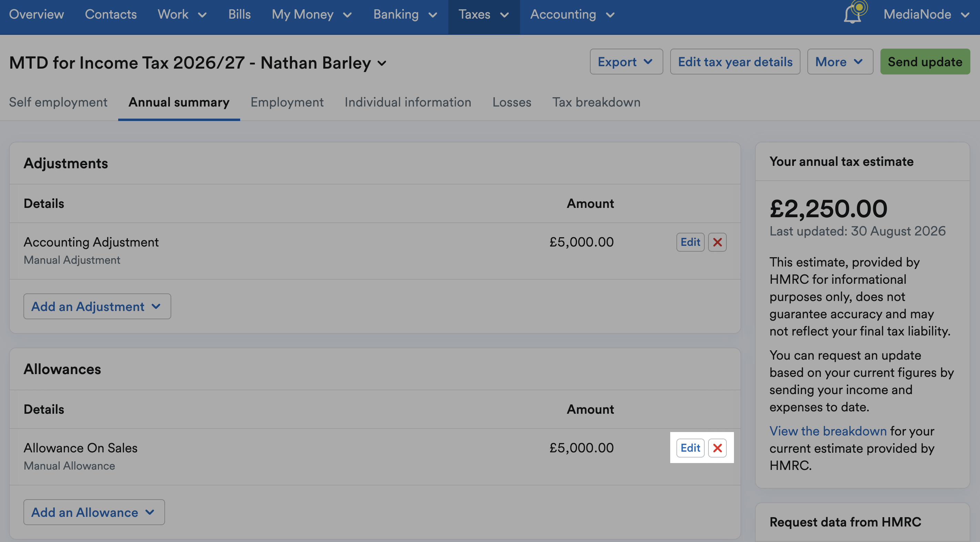
Task: Click the Allowance On Sales £5,000.00 amount
Action: point(581,448)
